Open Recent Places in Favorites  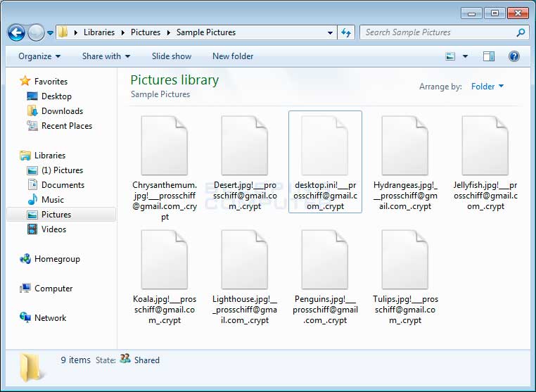[67, 126]
